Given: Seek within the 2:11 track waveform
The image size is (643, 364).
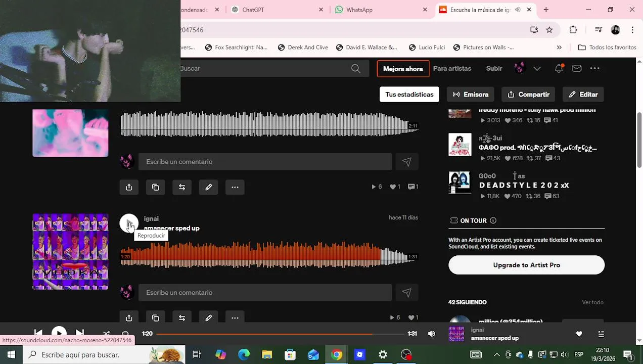Looking at the screenshot, I should [x=269, y=124].
